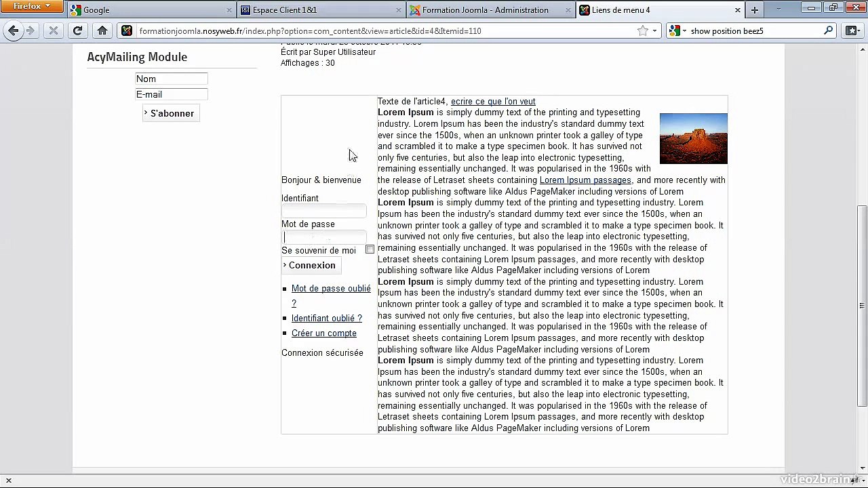This screenshot has height=488, width=868.
Task: Select the Liens de menu 4 tab
Action: 660,10
